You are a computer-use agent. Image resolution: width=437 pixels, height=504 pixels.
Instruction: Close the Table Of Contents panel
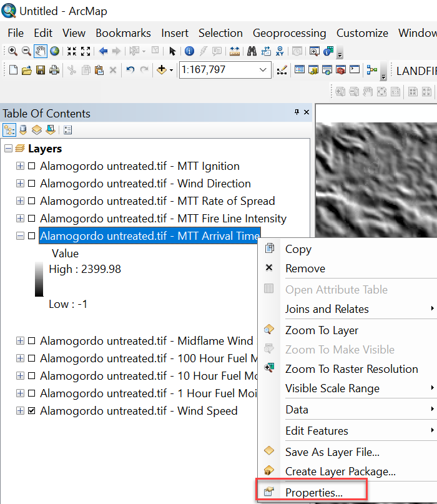(x=307, y=112)
